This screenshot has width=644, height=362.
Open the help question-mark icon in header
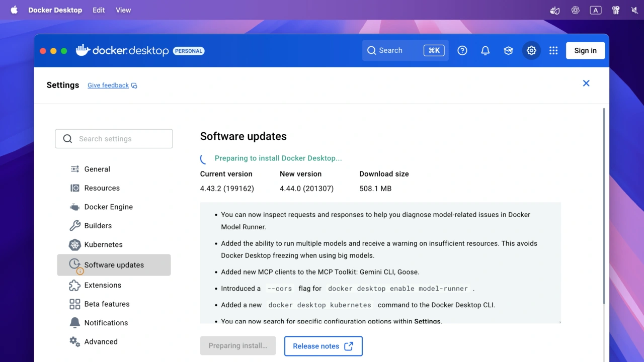tap(462, 50)
